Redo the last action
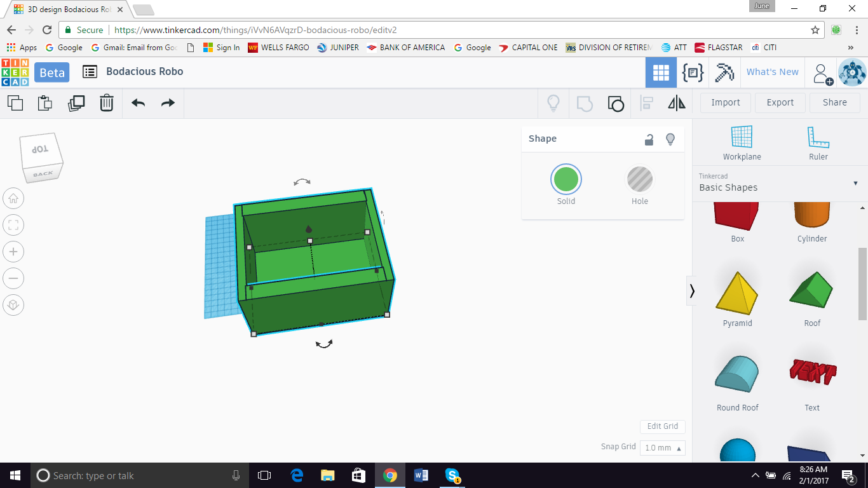 [x=168, y=103]
